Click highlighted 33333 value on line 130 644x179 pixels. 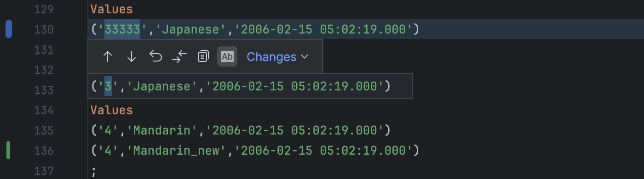pyautogui.click(x=122, y=30)
